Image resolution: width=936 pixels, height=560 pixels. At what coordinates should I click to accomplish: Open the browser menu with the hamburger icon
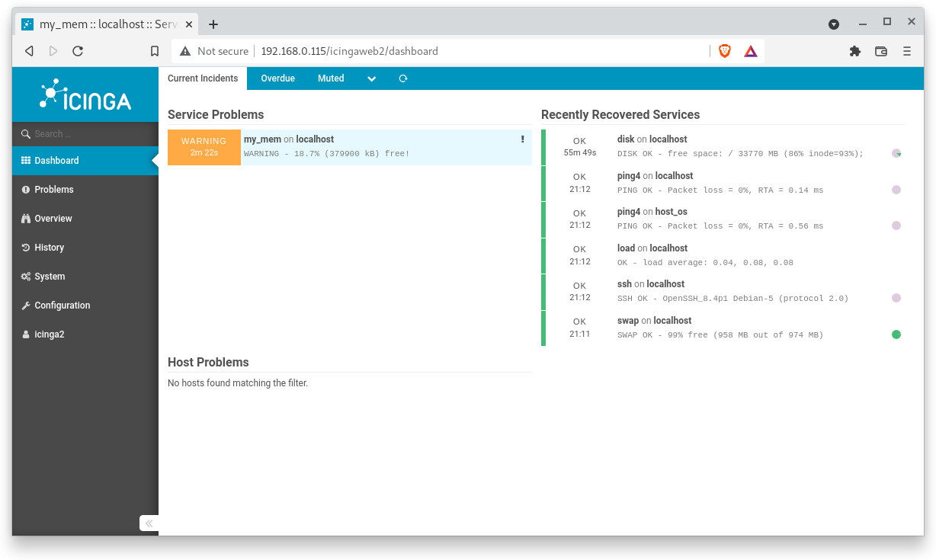906,51
